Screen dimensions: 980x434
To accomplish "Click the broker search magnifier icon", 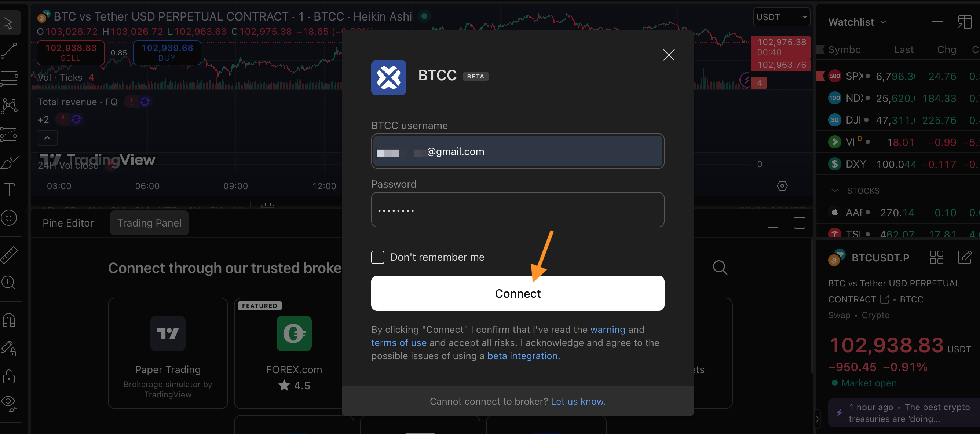I will tap(720, 268).
